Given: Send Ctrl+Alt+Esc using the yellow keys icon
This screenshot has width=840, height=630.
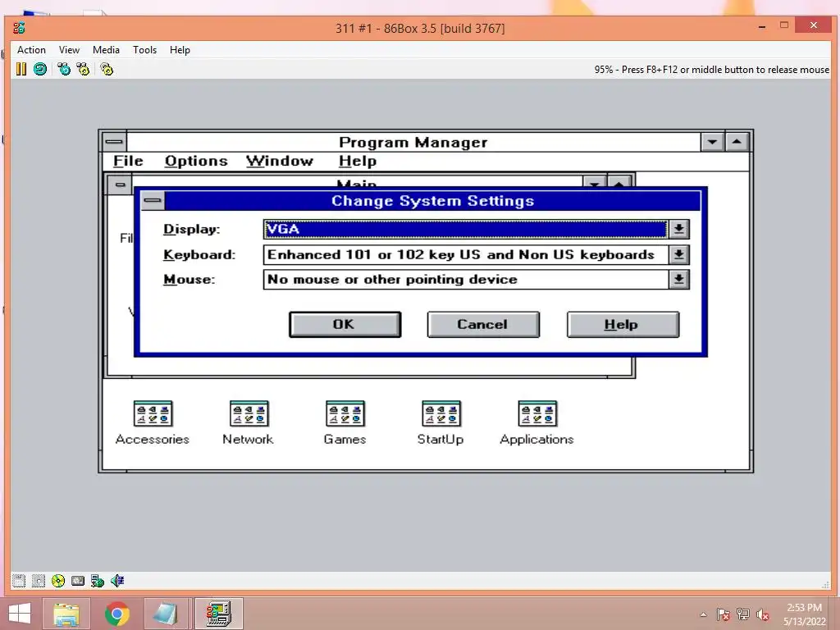Looking at the screenshot, I should pyautogui.click(x=83, y=69).
